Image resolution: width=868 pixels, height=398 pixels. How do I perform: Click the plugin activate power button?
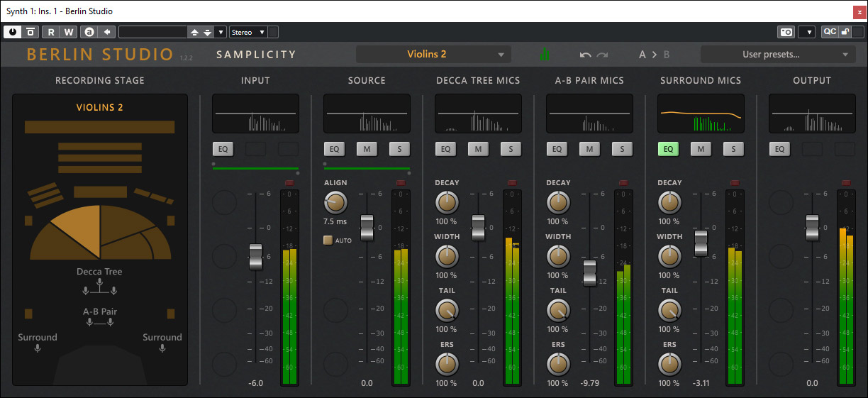point(13,32)
